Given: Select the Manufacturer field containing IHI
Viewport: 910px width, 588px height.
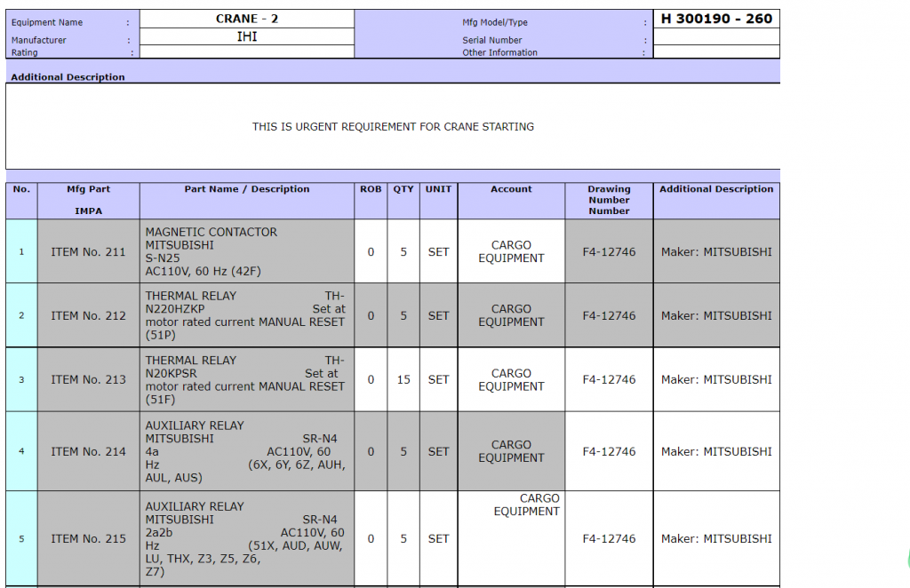Looking at the screenshot, I should (x=246, y=37).
